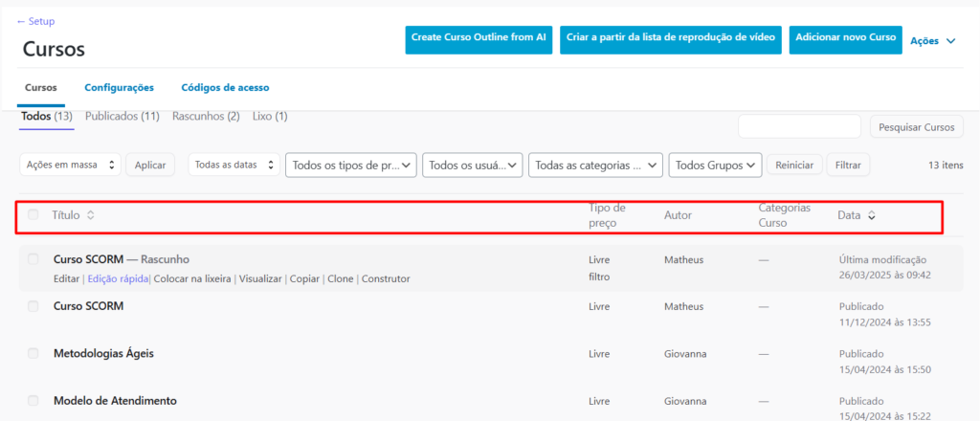Go back via the Setup link

(x=35, y=21)
